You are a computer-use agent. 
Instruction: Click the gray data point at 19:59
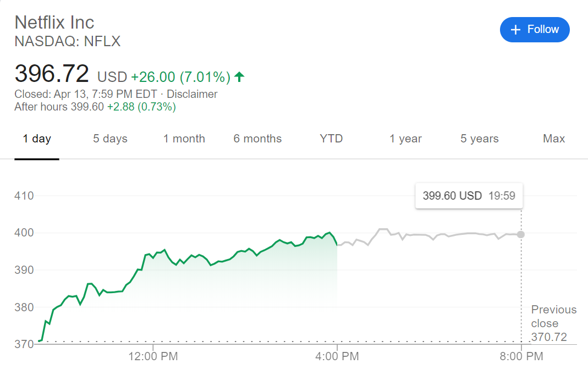tap(521, 234)
